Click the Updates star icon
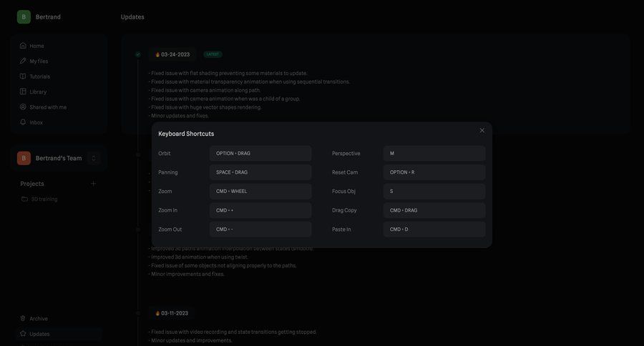Image resolution: width=644 pixels, height=346 pixels. point(23,333)
